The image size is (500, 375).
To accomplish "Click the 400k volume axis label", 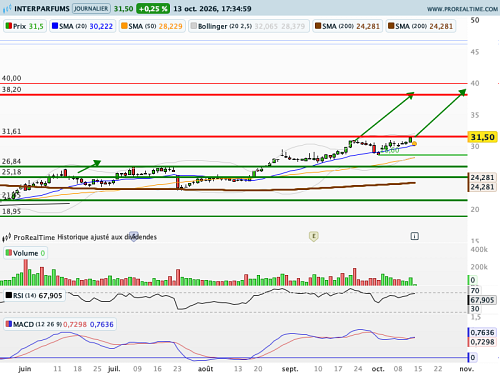I will point(479,250).
